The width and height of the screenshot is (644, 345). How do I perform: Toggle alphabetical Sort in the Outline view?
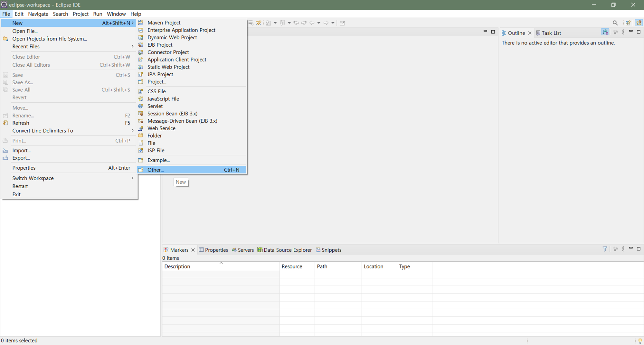click(605, 32)
